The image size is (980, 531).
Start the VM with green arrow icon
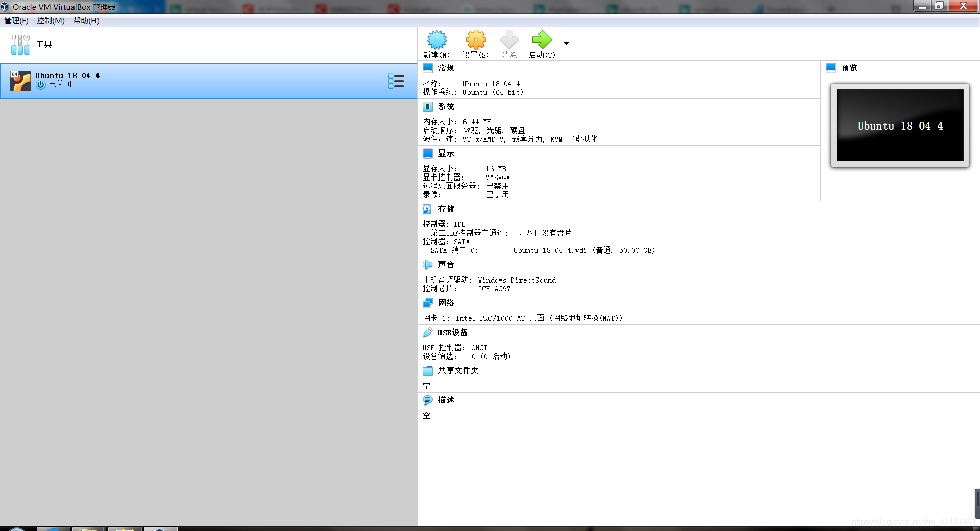[542, 40]
